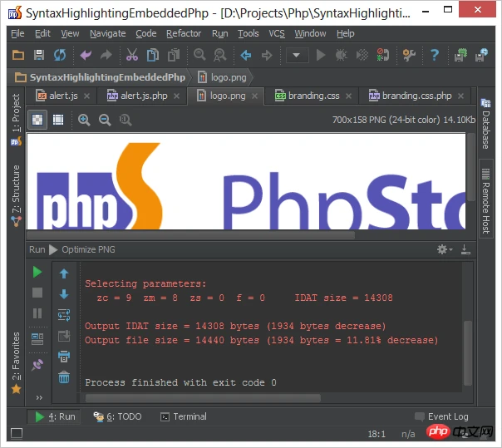Open the run configuration dropdown
Screen dimensions: 502x448
(x=297, y=55)
